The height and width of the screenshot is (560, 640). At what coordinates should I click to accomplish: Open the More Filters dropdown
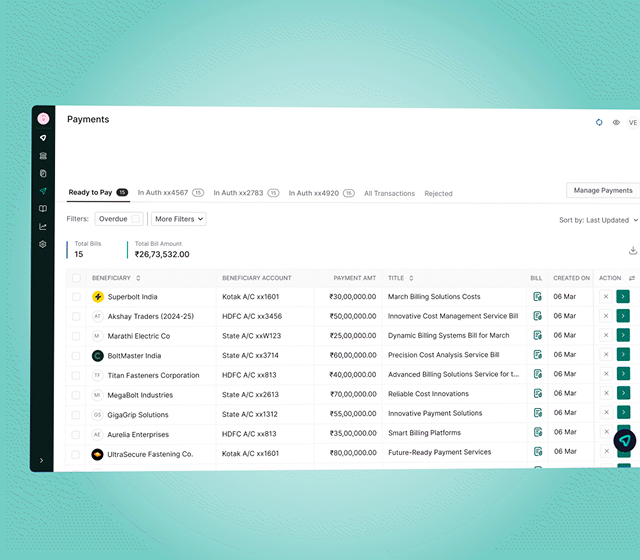pos(179,219)
